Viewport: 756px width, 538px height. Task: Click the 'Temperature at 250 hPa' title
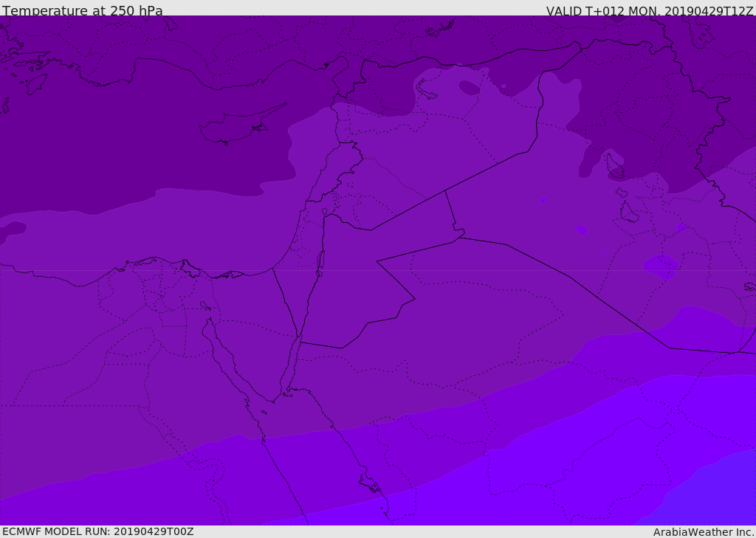point(83,10)
